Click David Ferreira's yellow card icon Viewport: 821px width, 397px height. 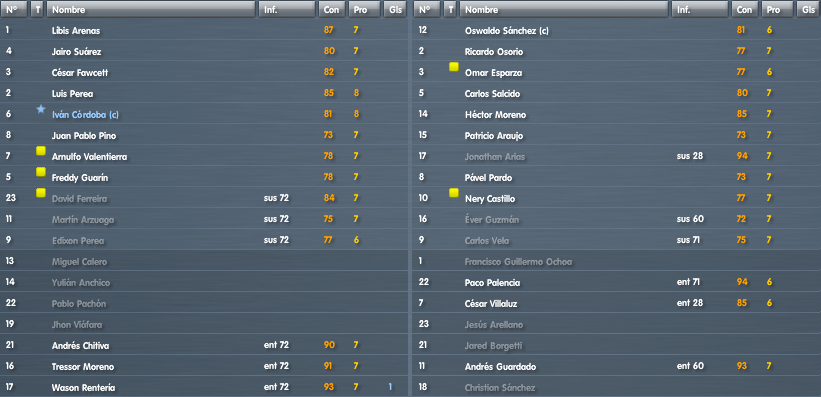[41, 193]
